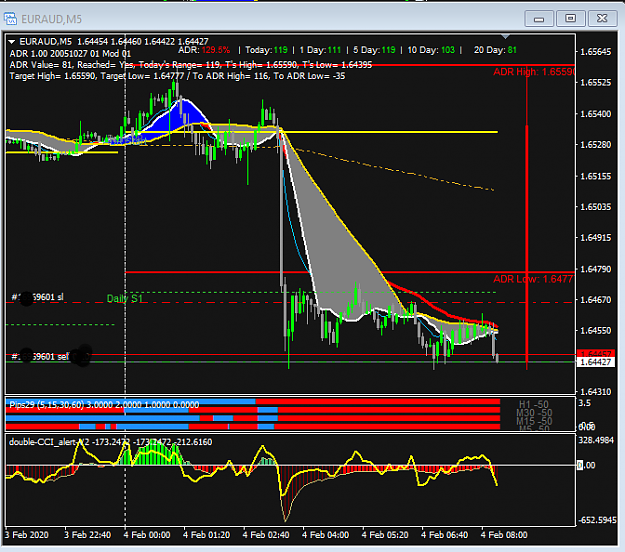Click the chart shift triangle marker
Image resolution: width=625 pixels, height=552 pixels.
pyautogui.click(x=505, y=37)
